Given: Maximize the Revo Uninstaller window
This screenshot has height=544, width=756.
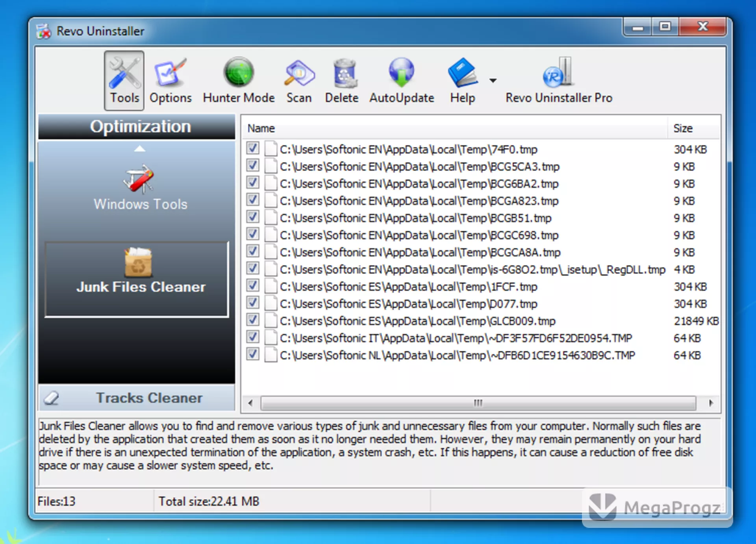Looking at the screenshot, I should point(665,27).
